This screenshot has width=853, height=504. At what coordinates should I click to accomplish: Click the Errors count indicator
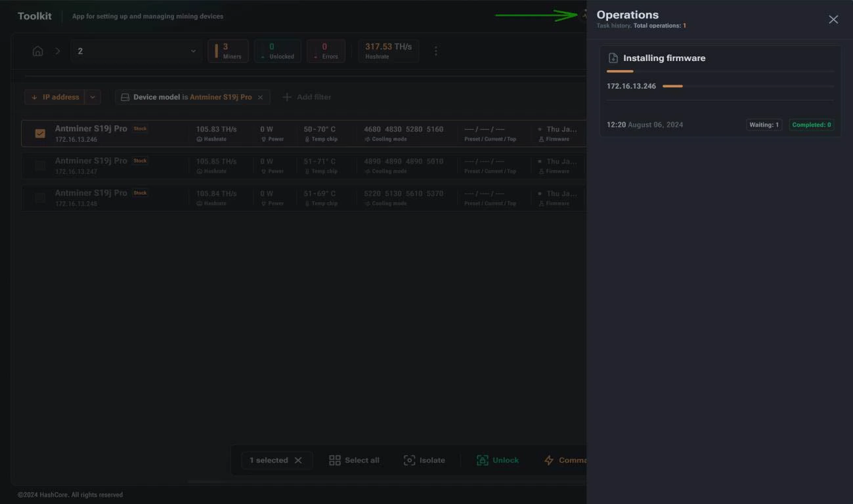pyautogui.click(x=326, y=51)
